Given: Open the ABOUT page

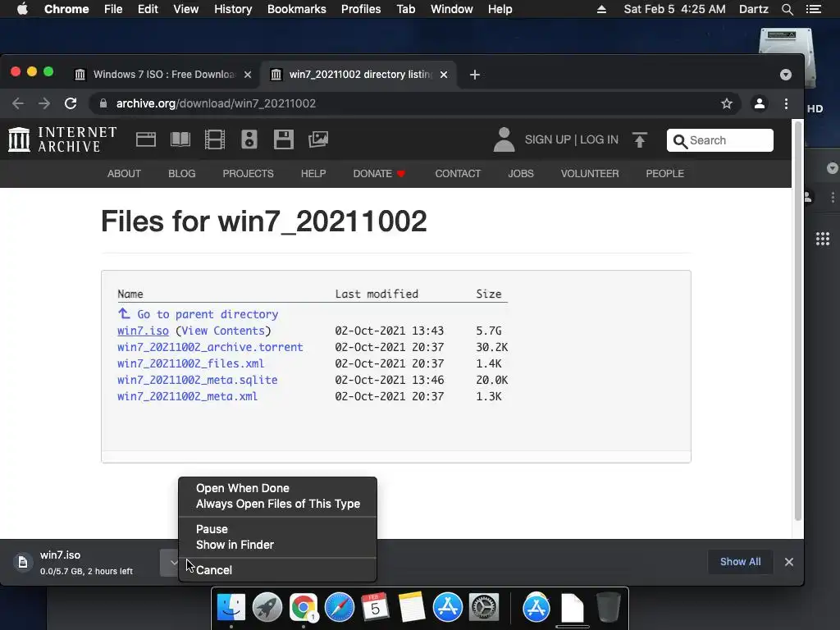Looking at the screenshot, I should [124, 174].
